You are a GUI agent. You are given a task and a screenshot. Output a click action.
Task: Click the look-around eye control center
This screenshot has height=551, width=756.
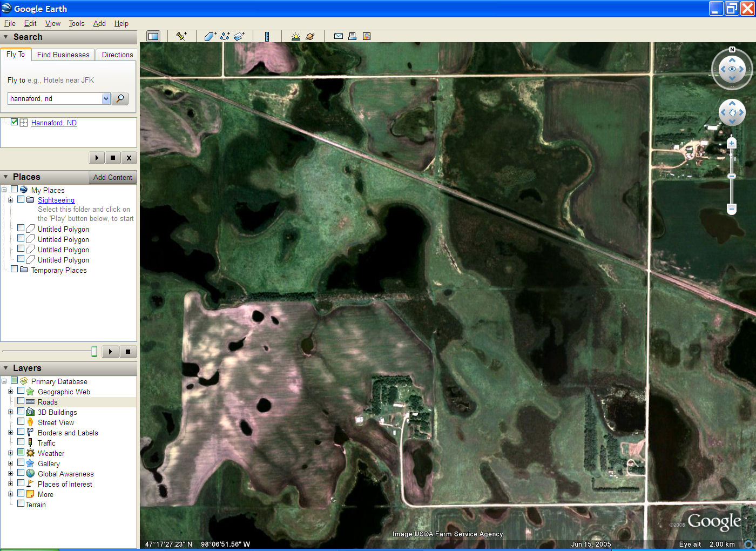tap(732, 69)
